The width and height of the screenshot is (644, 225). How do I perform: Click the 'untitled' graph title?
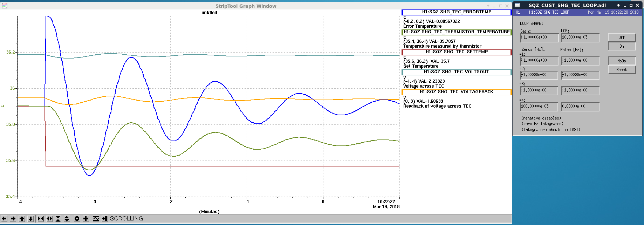tap(209, 13)
